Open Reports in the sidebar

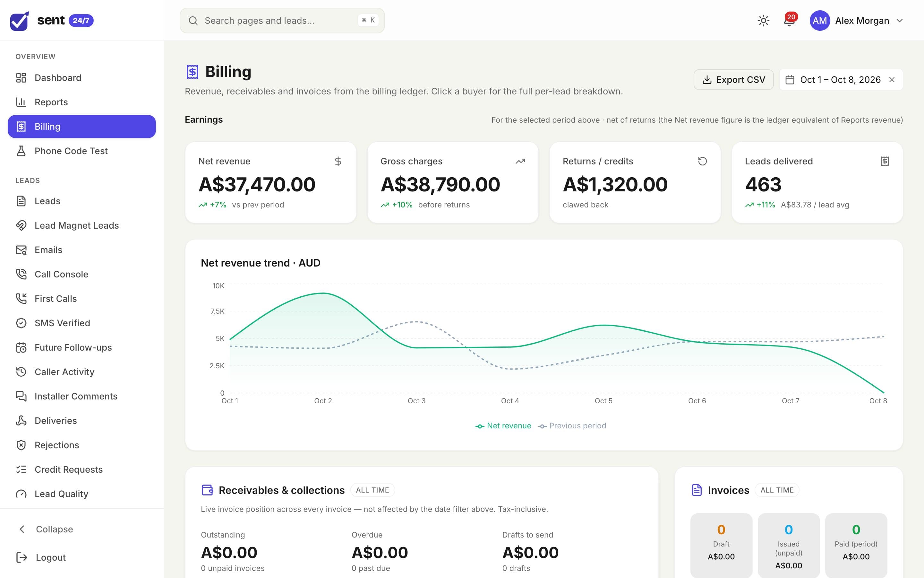pos(82,102)
